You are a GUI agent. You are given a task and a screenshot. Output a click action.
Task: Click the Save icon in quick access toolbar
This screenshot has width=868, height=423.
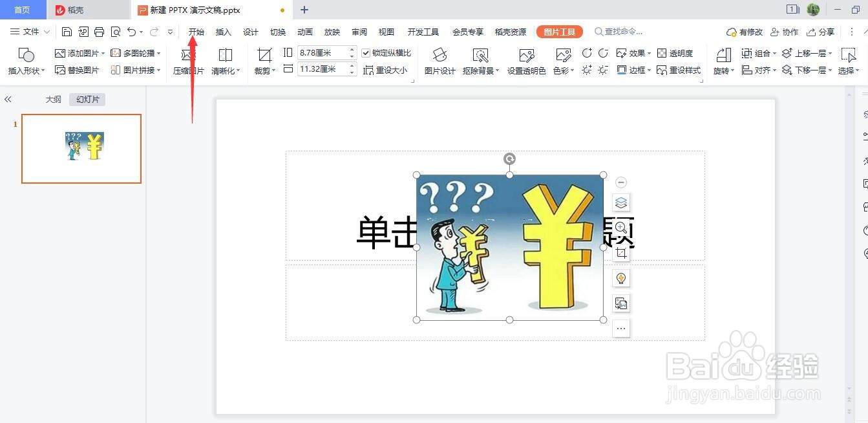(x=67, y=32)
